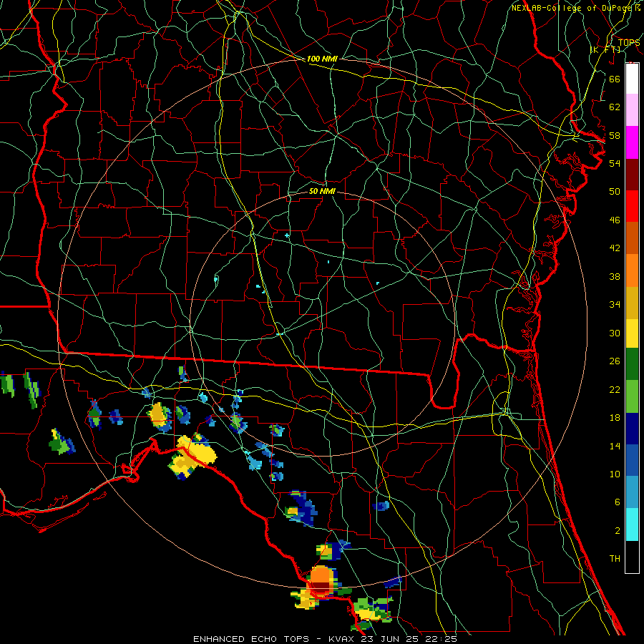This screenshot has width=644, height=644.
Task: Click the legend value "2"
Action: click(x=617, y=531)
